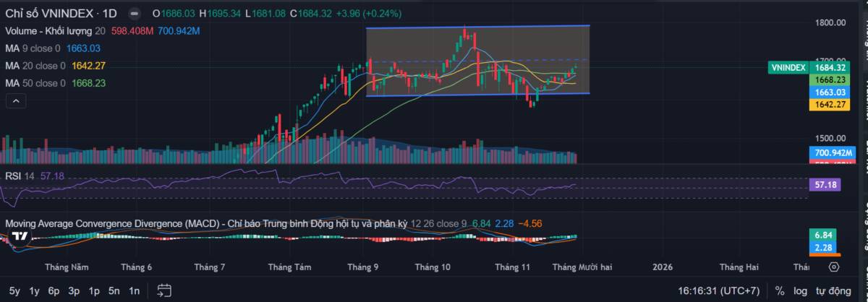The height and width of the screenshot is (302, 868).
Task: Select the MA 50 close indicator label
Action: pos(36,83)
